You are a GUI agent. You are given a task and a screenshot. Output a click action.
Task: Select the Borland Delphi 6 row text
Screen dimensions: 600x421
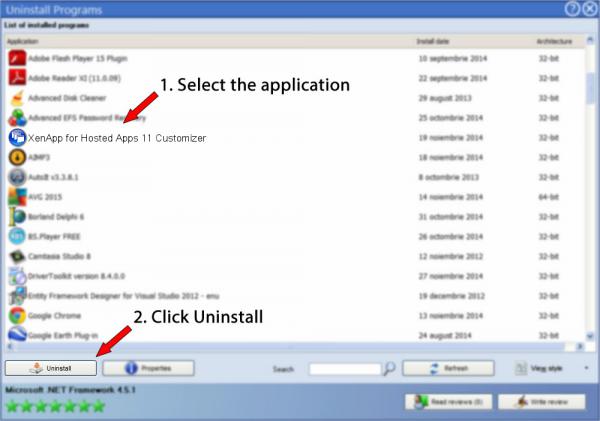click(x=56, y=217)
